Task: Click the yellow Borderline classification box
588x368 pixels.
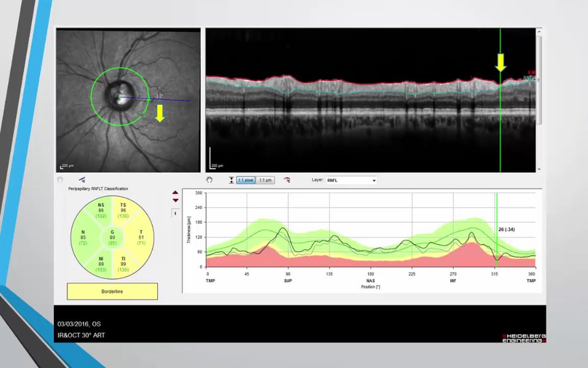Action: click(x=112, y=291)
